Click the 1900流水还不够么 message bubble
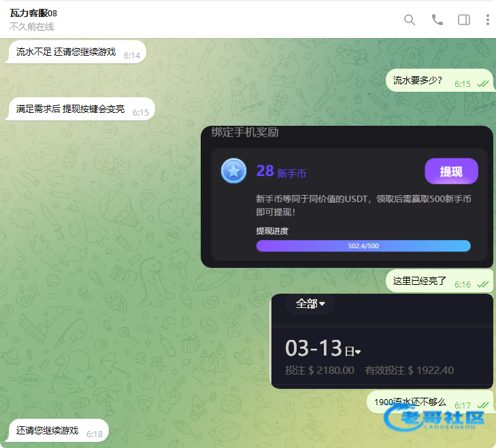Image resolution: width=496 pixels, height=448 pixels. pyautogui.click(x=410, y=402)
